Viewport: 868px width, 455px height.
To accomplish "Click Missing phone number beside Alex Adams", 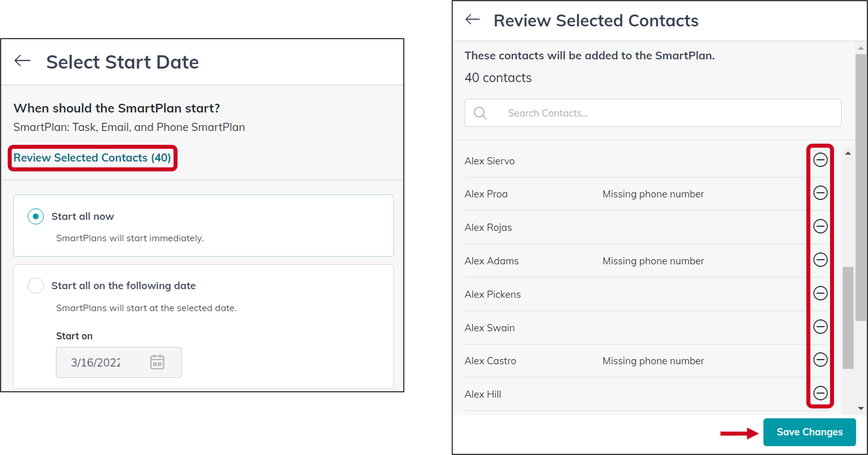I will click(x=653, y=261).
